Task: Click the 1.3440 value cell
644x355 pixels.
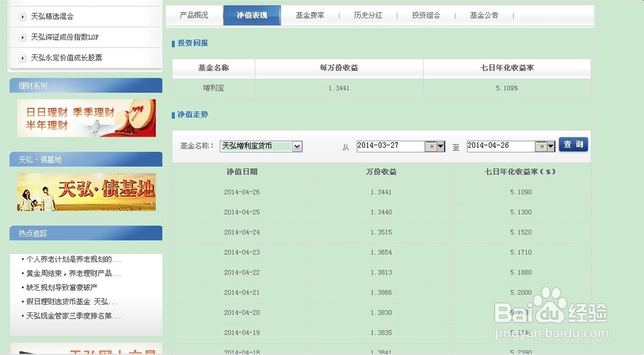Action: [x=381, y=212]
